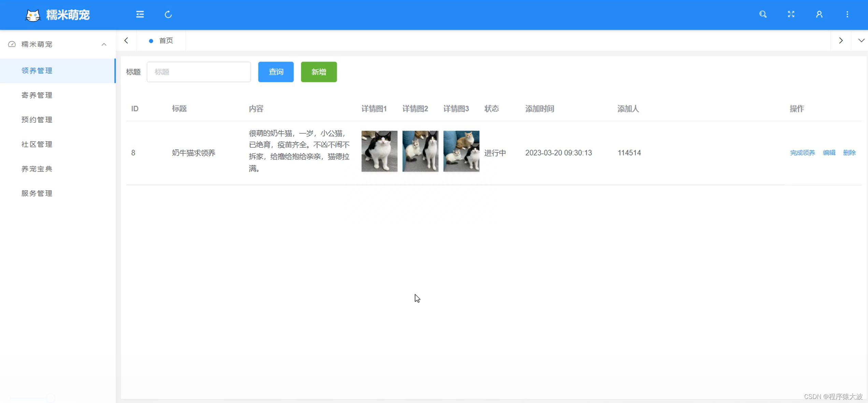Open 寄养管理 in the sidebar

tap(37, 95)
